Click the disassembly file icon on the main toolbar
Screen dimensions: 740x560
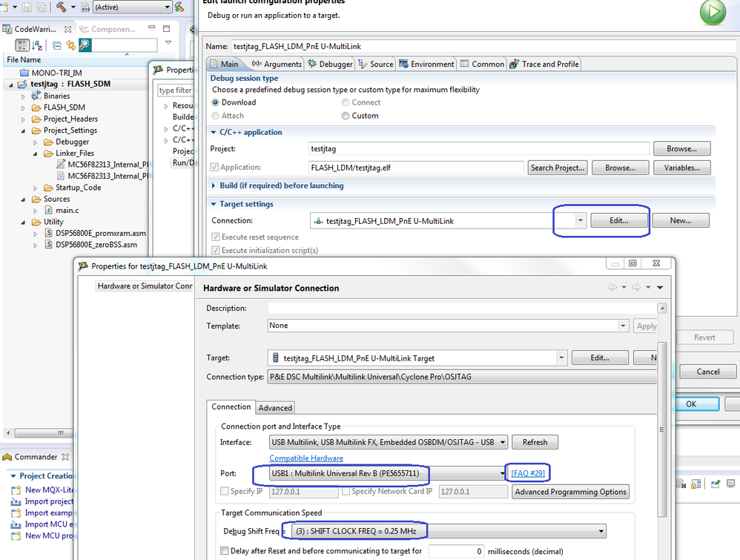coord(86,7)
